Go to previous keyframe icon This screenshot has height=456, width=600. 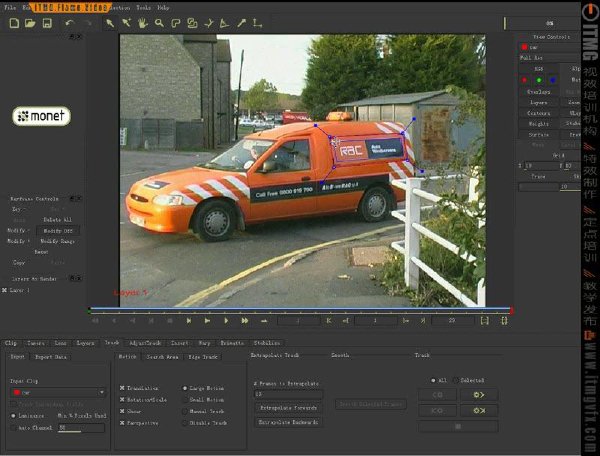(x=329, y=321)
